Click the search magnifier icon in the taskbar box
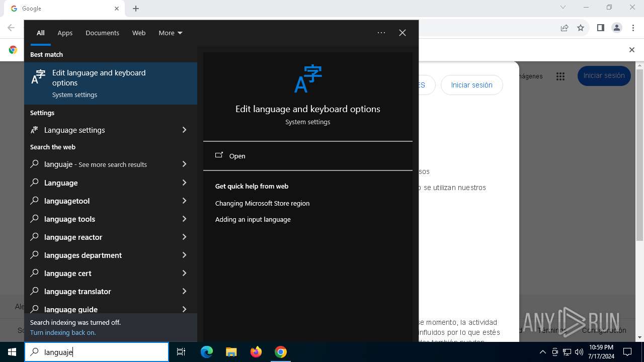644x362 pixels. (x=34, y=352)
